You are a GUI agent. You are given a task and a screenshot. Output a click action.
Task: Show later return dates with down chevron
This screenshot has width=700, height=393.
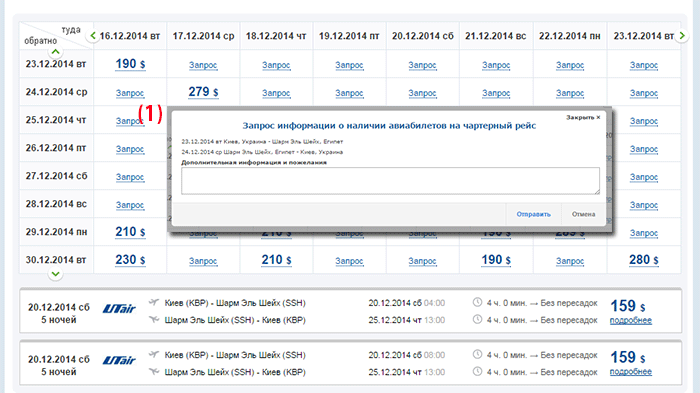point(55,274)
